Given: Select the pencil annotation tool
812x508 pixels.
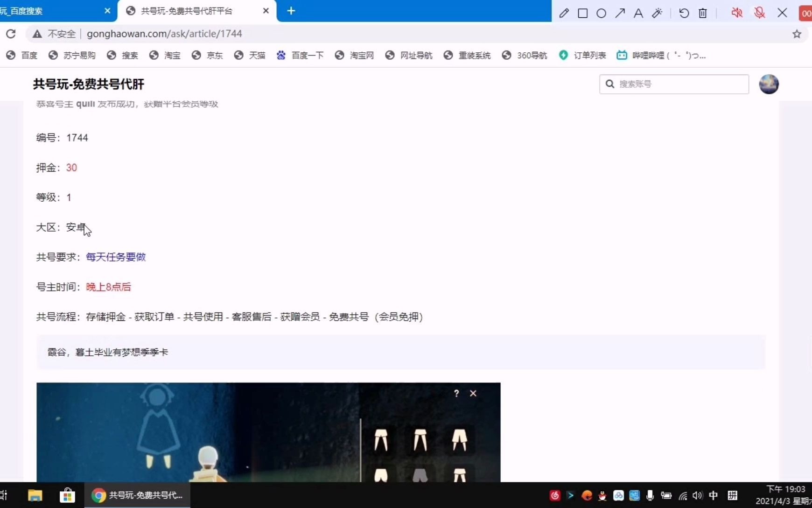Looking at the screenshot, I should point(564,13).
